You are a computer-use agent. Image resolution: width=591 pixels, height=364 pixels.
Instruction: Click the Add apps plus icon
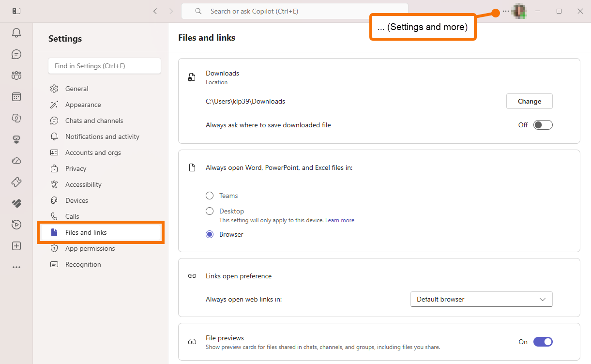(x=16, y=246)
